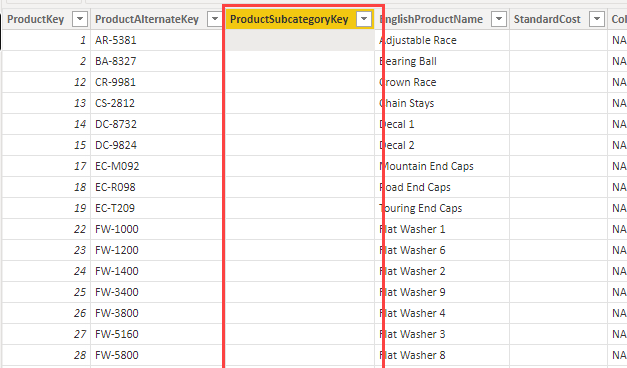The height and width of the screenshot is (368, 627).
Task: Click the FW-3800 cell
Action: [x=156, y=313]
